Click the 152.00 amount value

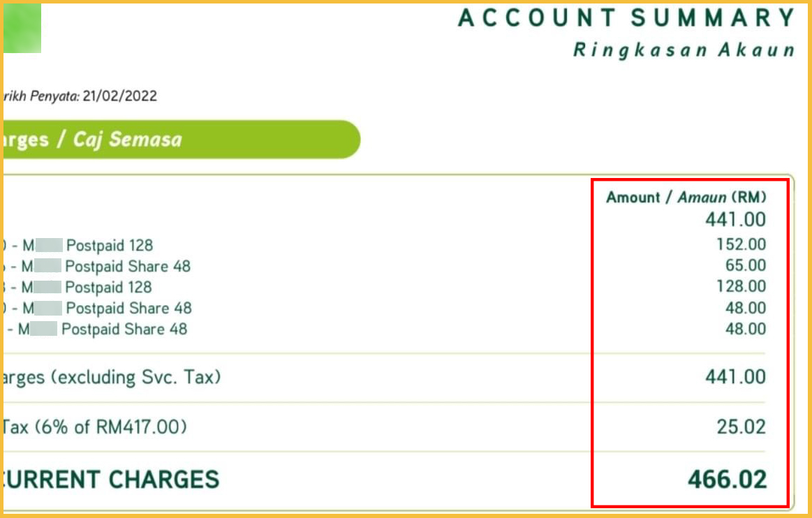(741, 244)
